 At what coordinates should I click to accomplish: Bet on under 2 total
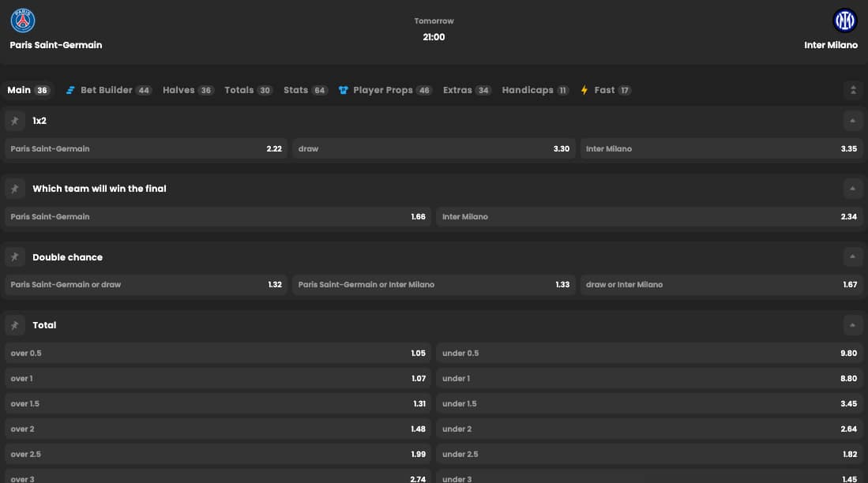[x=649, y=429]
